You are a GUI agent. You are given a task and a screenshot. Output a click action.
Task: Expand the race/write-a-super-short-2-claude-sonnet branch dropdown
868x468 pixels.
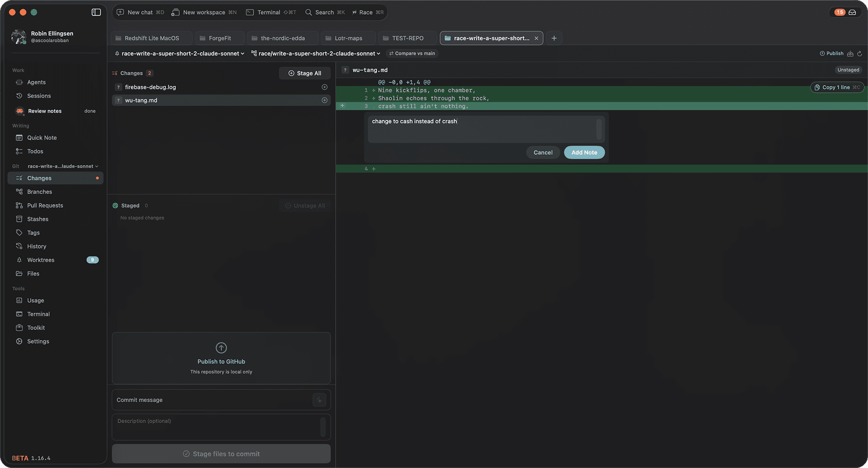coord(316,54)
